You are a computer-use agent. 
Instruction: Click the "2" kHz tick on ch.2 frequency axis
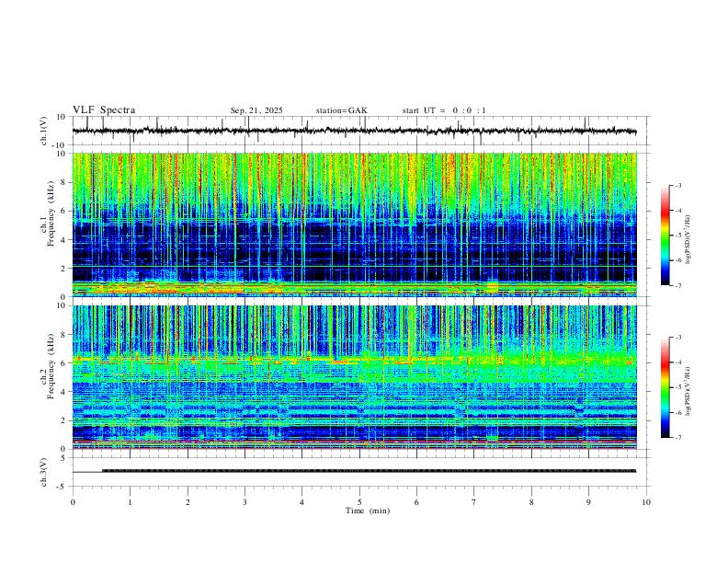(63, 420)
